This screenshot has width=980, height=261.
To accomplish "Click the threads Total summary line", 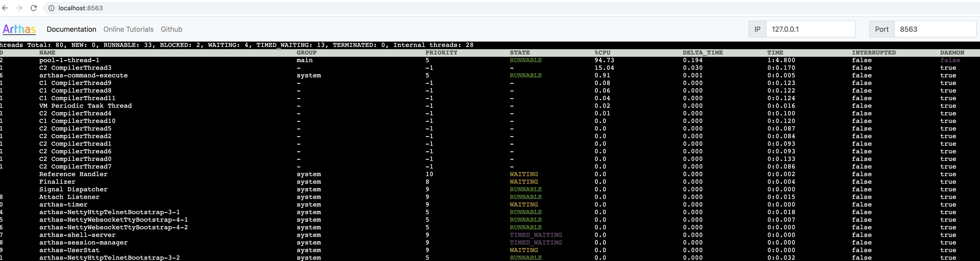I will click(x=237, y=45).
